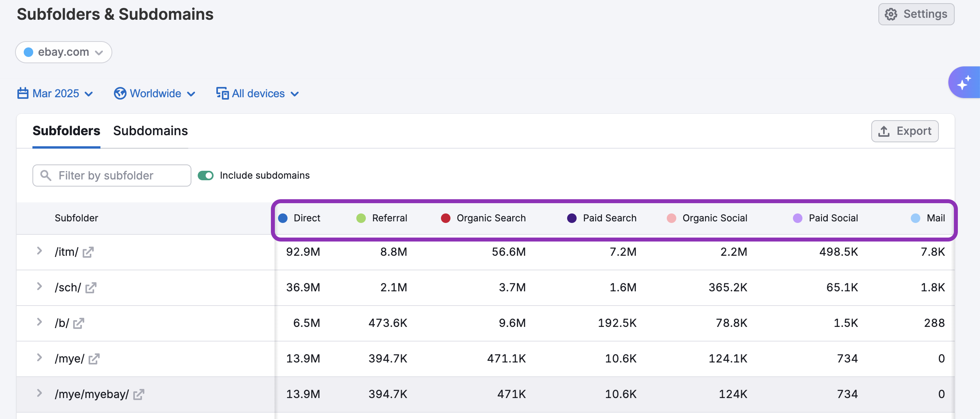Click the AI sparkle assistant icon
This screenshot has width=980, height=419.
[x=964, y=83]
